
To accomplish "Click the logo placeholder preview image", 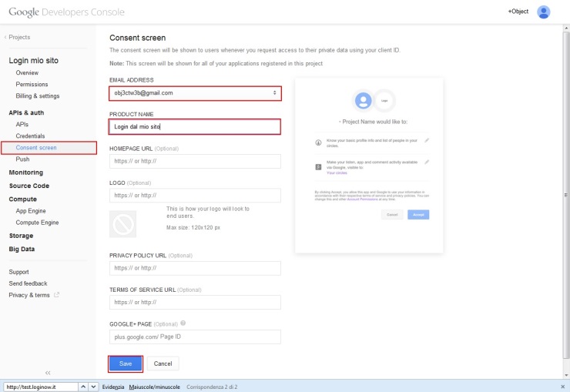I will [x=122, y=223].
